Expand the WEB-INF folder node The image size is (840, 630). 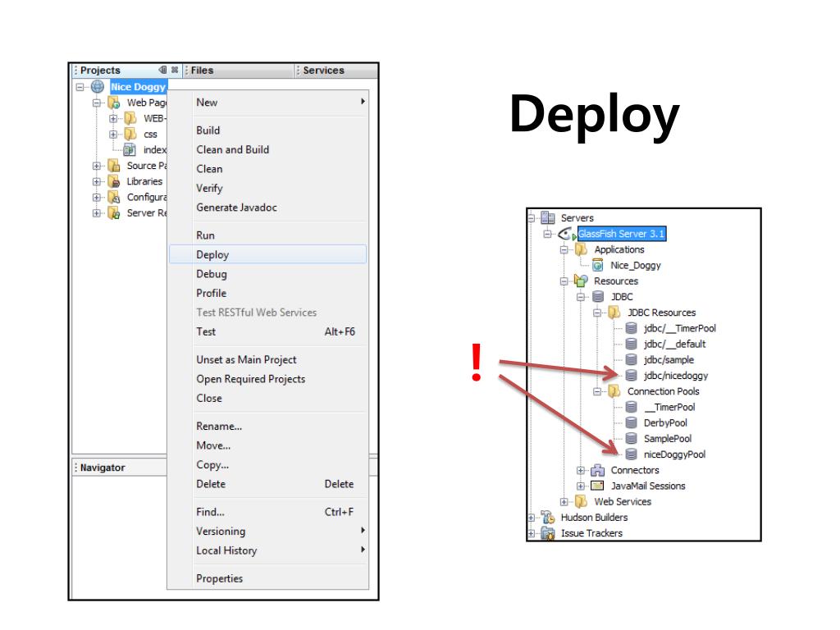(x=113, y=118)
